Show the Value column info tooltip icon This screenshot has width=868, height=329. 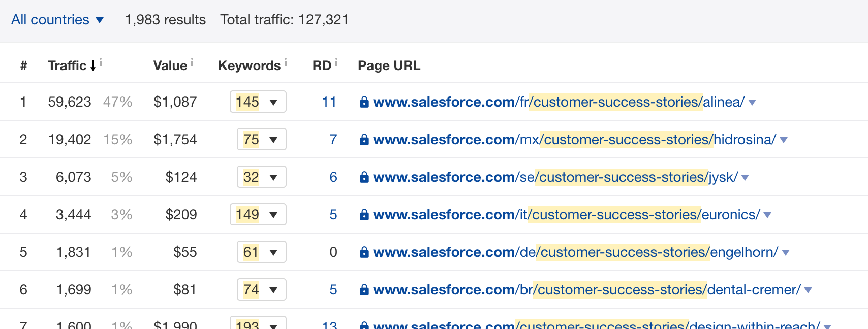coord(192,62)
